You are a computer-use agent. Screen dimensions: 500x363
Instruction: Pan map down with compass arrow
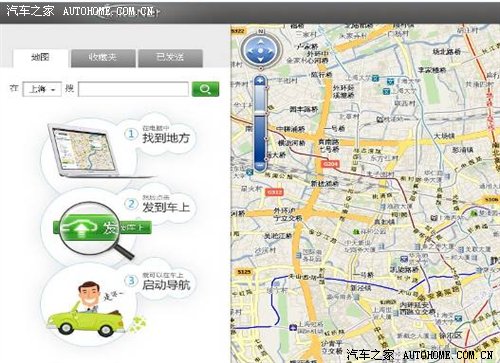click(261, 60)
